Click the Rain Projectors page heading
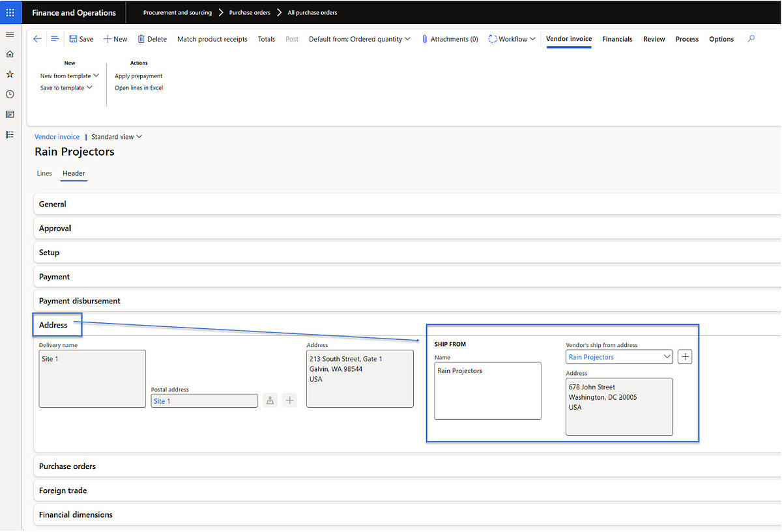This screenshot has width=782, height=532. pyautogui.click(x=74, y=152)
